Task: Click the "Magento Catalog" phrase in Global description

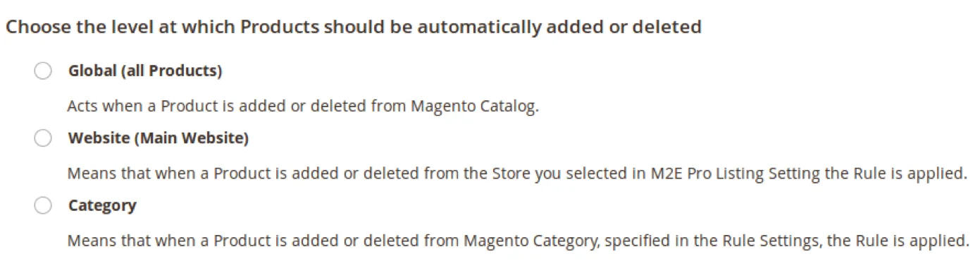Action: [473, 107]
